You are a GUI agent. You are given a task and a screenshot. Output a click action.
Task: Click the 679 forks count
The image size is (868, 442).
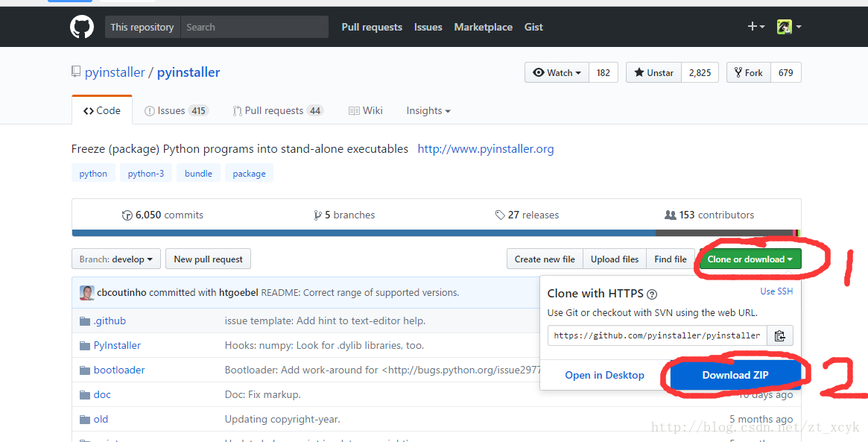(785, 72)
